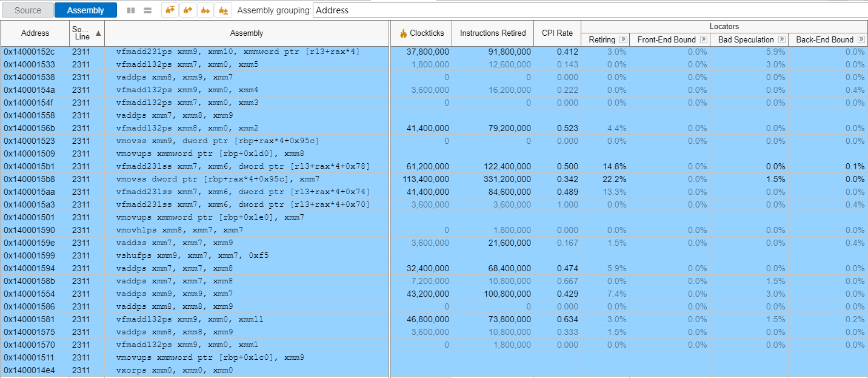The height and width of the screenshot is (378, 868).
Task: Toggle side-by-side pane layout icon
Action: [132, 10]
